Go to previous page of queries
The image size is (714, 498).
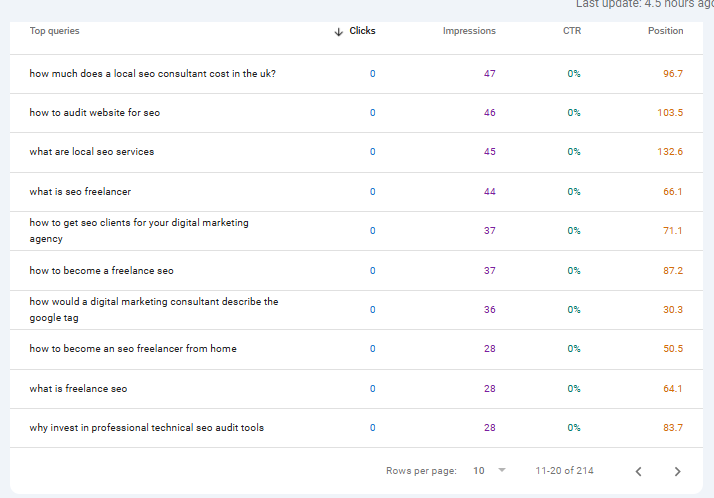coord(638,472)
